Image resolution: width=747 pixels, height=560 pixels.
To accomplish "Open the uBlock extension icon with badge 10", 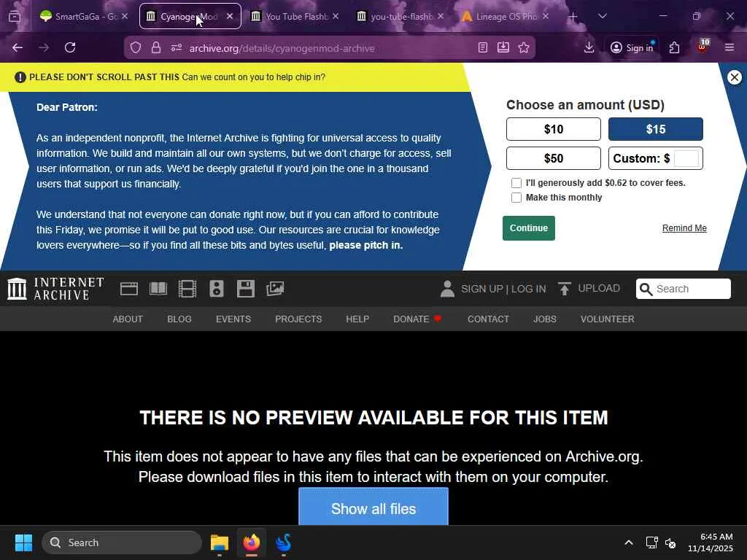I will (703, 47).
